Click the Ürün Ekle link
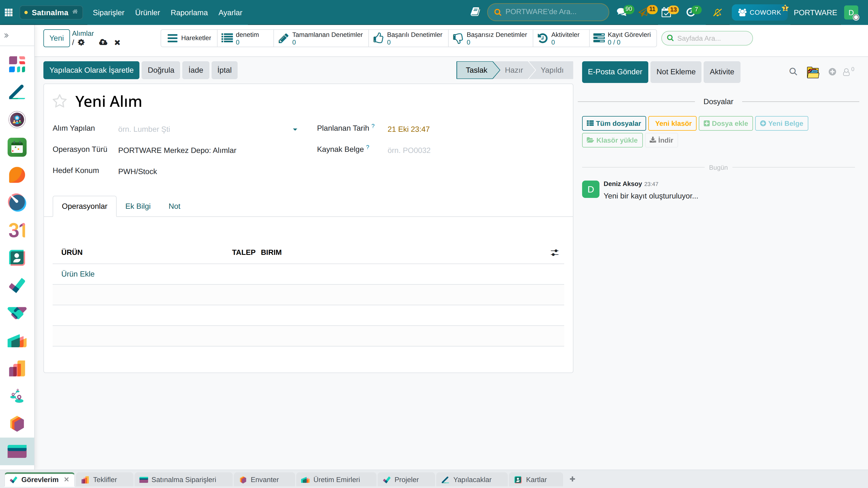 click(78, 274)
